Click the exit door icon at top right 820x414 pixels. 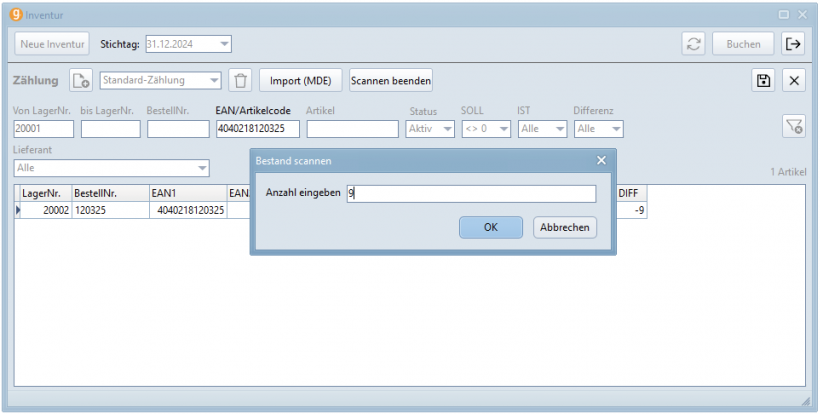pyautogui.click(x=792, y=44)
